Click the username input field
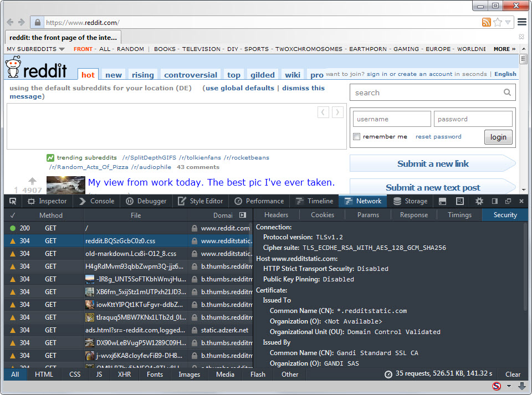This screenshot has width=532, height=395. tap(392, 119)
